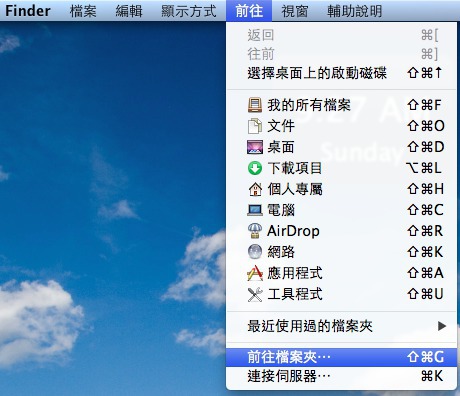The image size is (460, 396).
Task: Open the 顯示方式 menu
Action: [189, 11]
